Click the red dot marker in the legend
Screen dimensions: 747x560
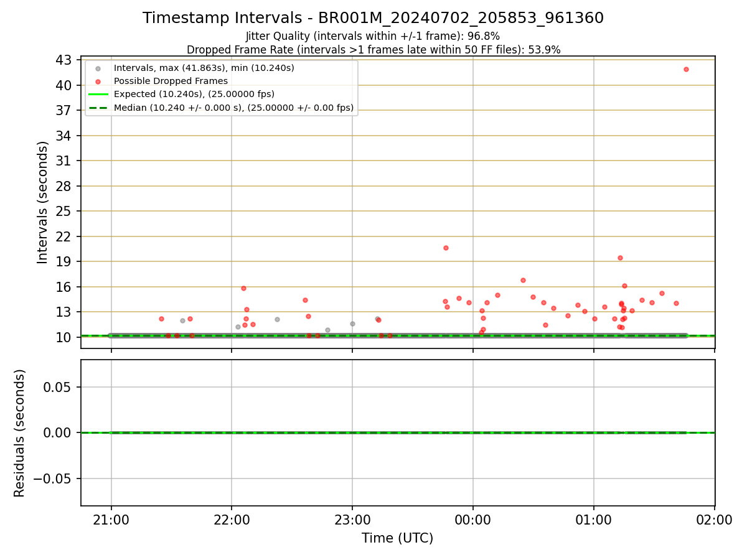click(x=98, y=81)
